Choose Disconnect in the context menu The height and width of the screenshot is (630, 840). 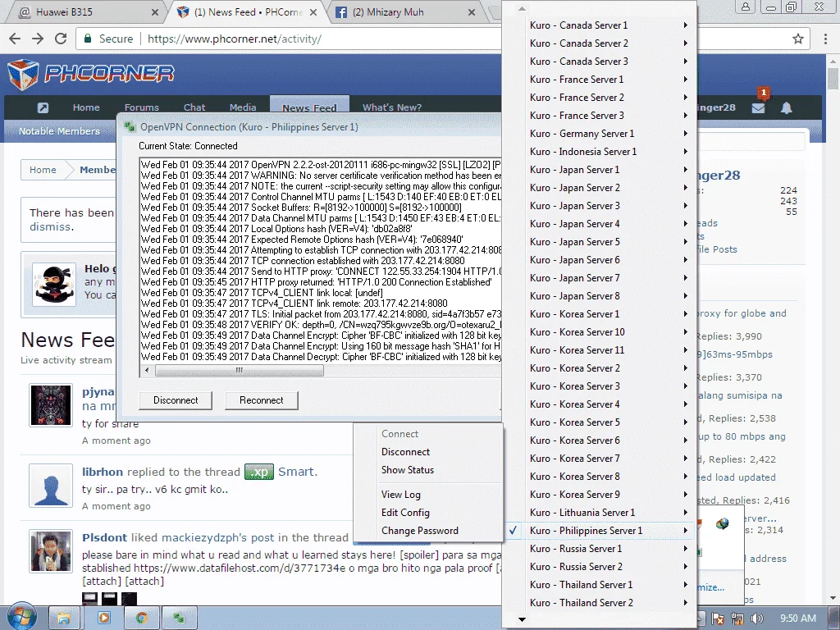click(x=405, y=452)
